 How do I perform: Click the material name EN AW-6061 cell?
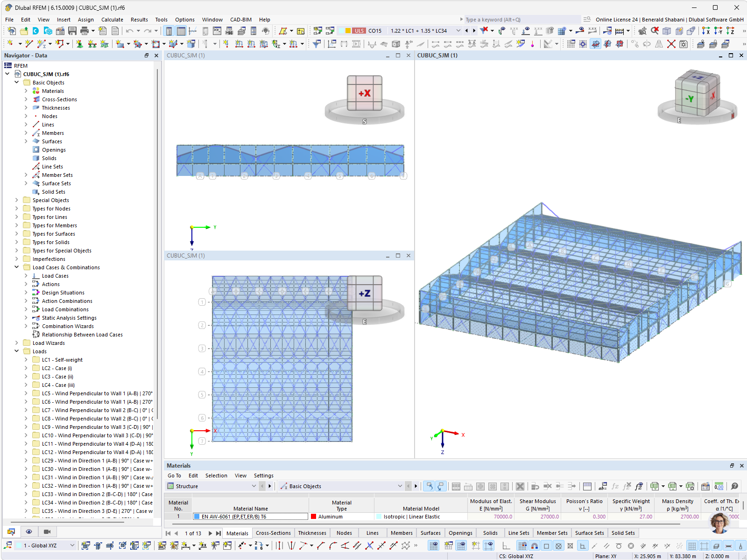[250, 517]
